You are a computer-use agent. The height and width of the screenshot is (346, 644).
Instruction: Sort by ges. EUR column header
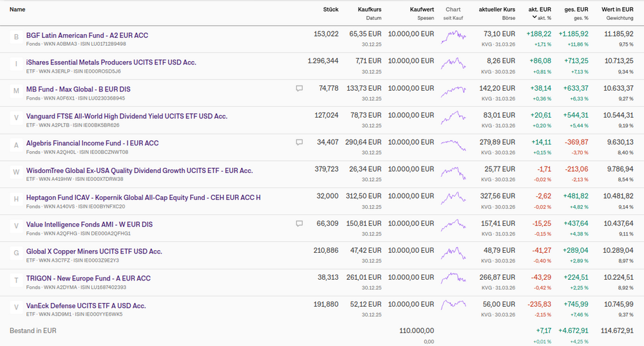[576, 10]
